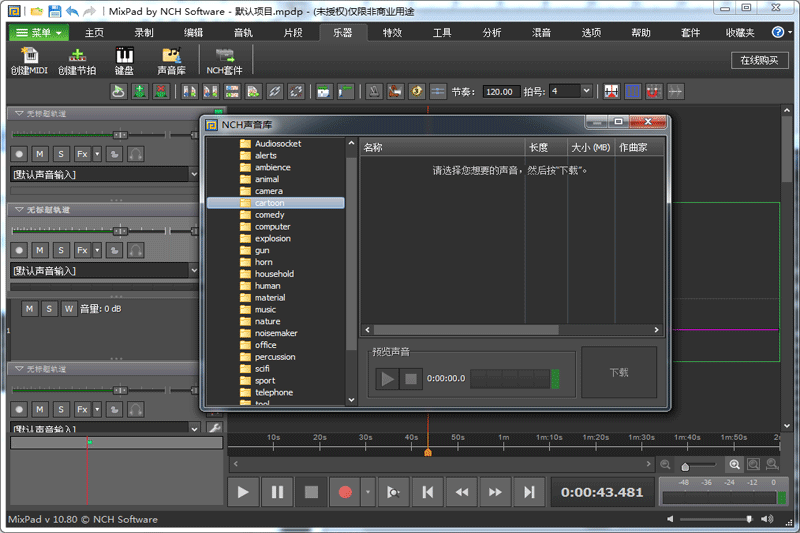Arm recording on the top track

19,154
